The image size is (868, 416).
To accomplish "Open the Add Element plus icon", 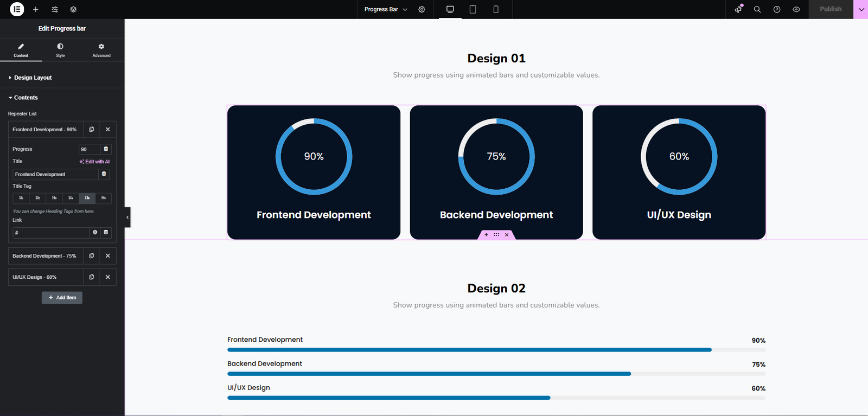I will point(36,9).
